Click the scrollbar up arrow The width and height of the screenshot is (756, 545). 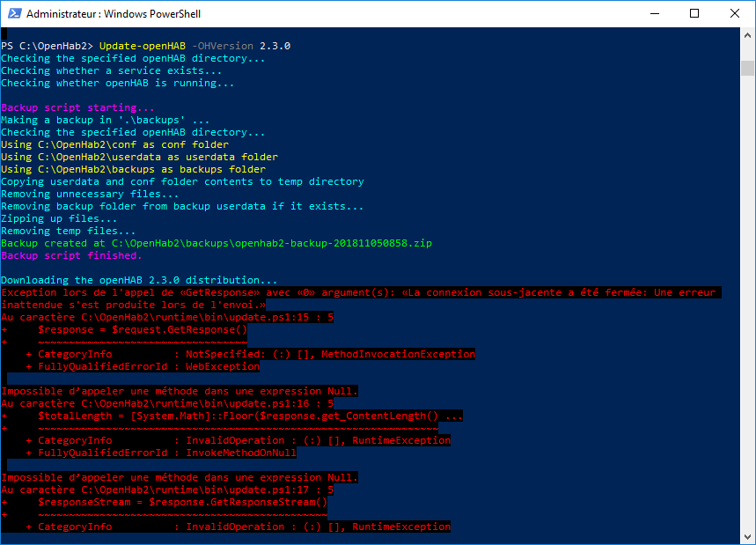coord(747,36)
